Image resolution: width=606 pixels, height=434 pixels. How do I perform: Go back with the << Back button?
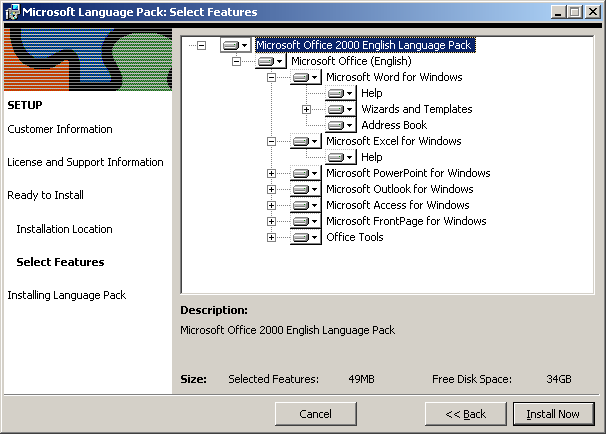[466, 414]
